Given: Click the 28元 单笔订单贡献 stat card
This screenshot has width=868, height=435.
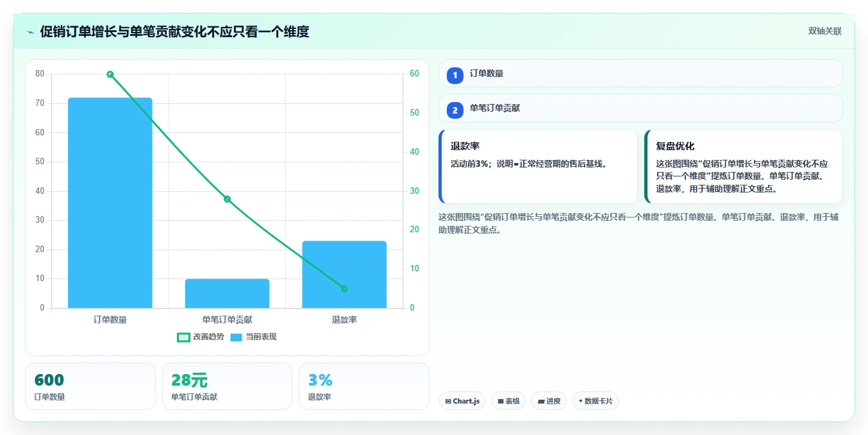Looking at the screenshot, I should coord(227,386).
